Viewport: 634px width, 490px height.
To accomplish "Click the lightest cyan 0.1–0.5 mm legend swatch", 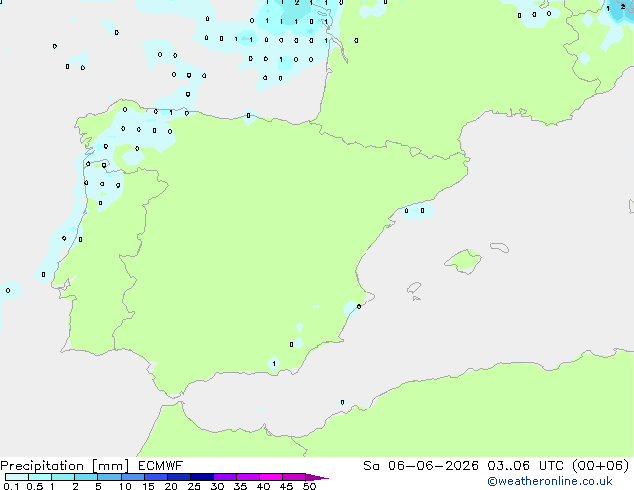I will (17, 477).
